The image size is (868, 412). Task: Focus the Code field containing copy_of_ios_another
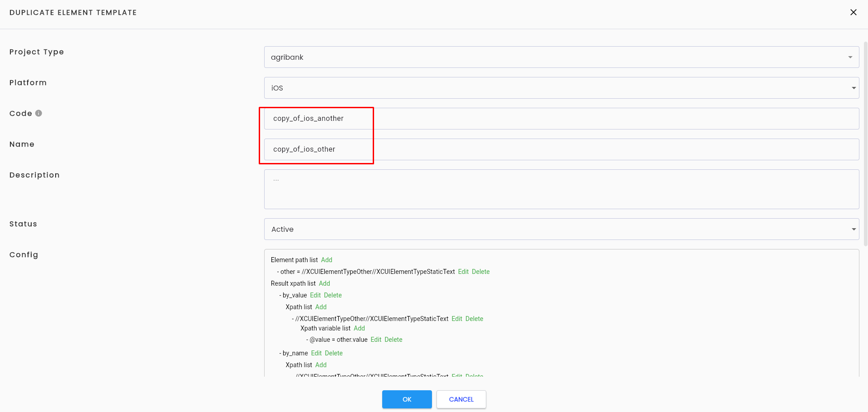point(561,119)
